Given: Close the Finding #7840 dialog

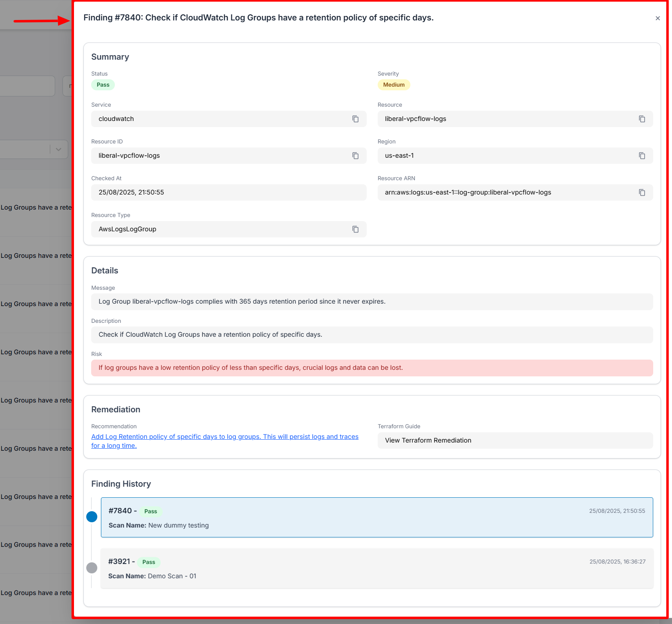Looking at the screenshot, I should [x=657, y=18].
